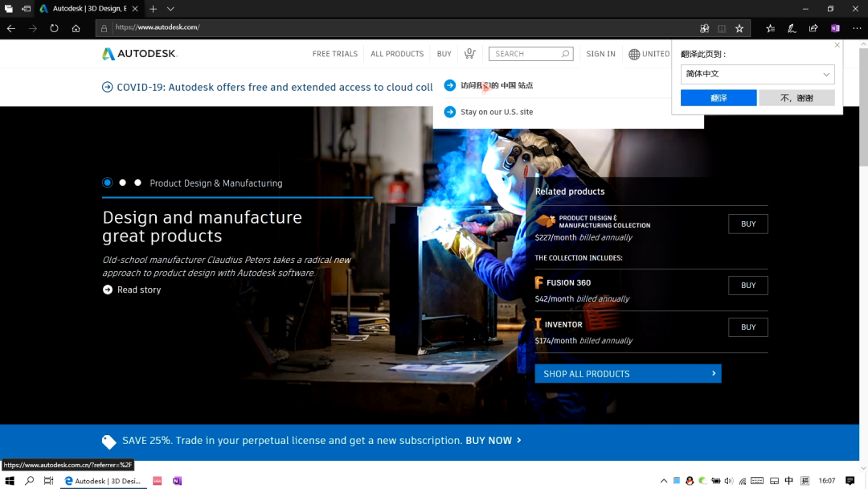Viewport: 868px width, 489px height.
Task: Send page to OneNote extension
Action: tap(835, 28)
